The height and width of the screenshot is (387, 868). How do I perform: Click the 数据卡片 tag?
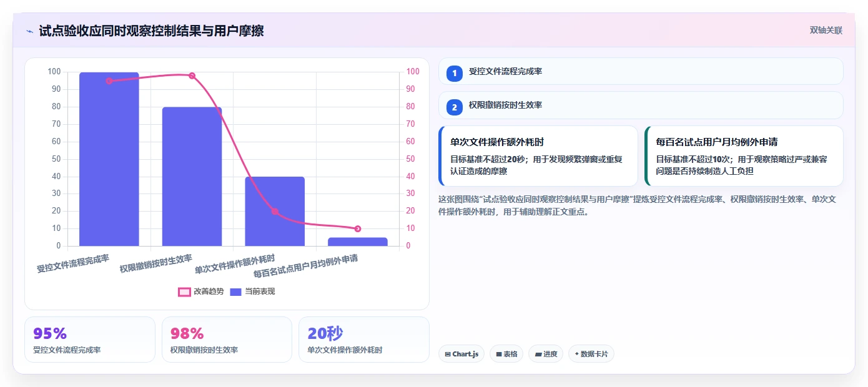591,354
